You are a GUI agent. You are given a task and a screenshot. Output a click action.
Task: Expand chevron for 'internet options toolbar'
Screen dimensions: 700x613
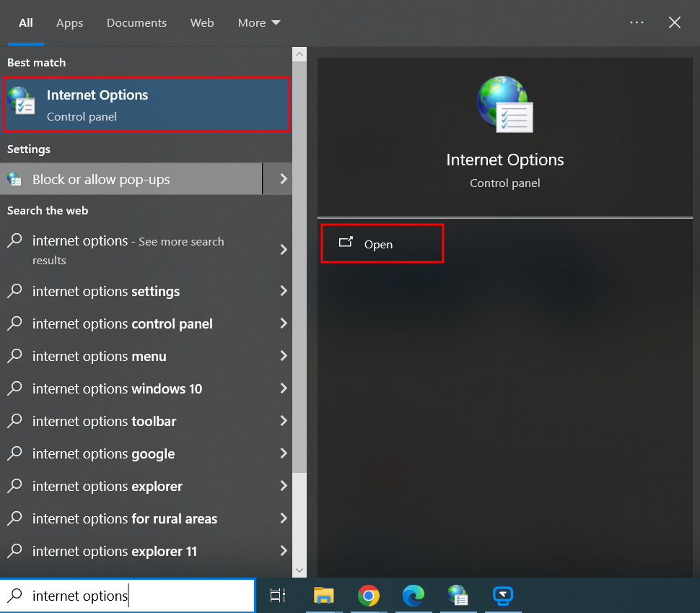point(283,421)
